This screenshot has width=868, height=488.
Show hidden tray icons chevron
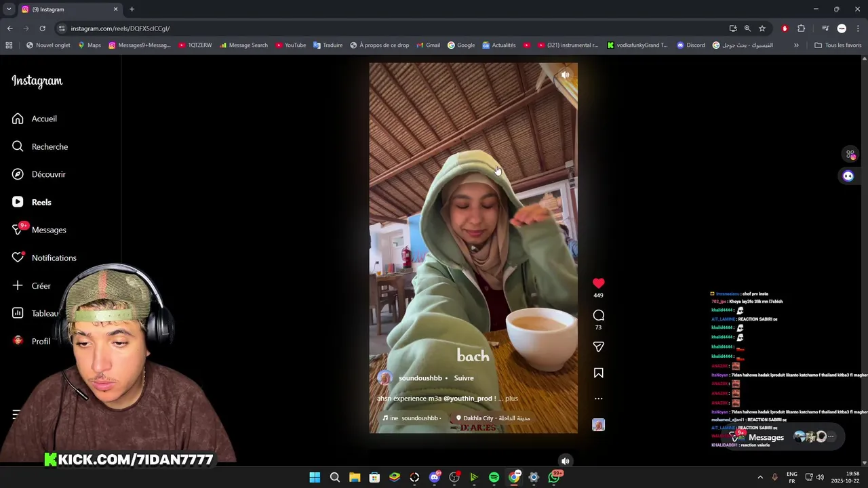point(760,478)
